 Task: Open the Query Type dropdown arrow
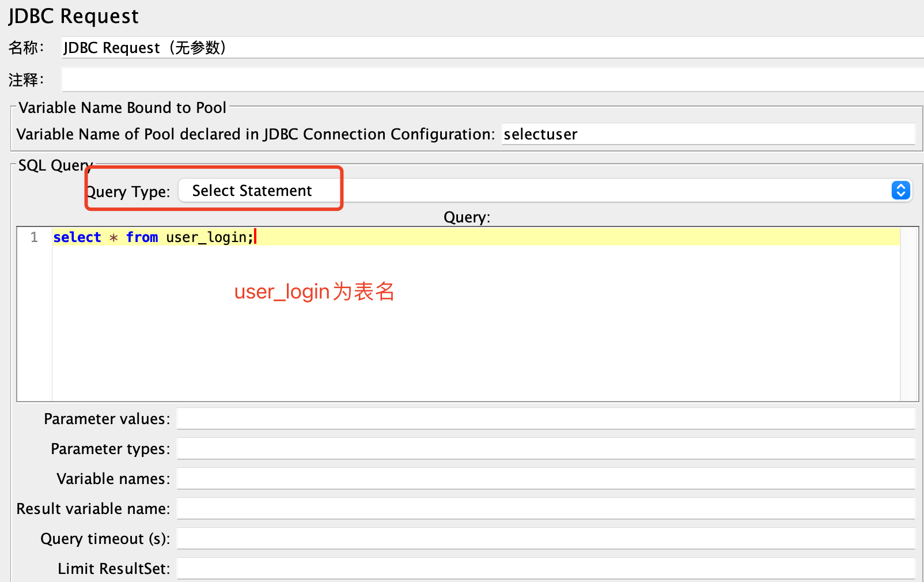pos(900,190)
